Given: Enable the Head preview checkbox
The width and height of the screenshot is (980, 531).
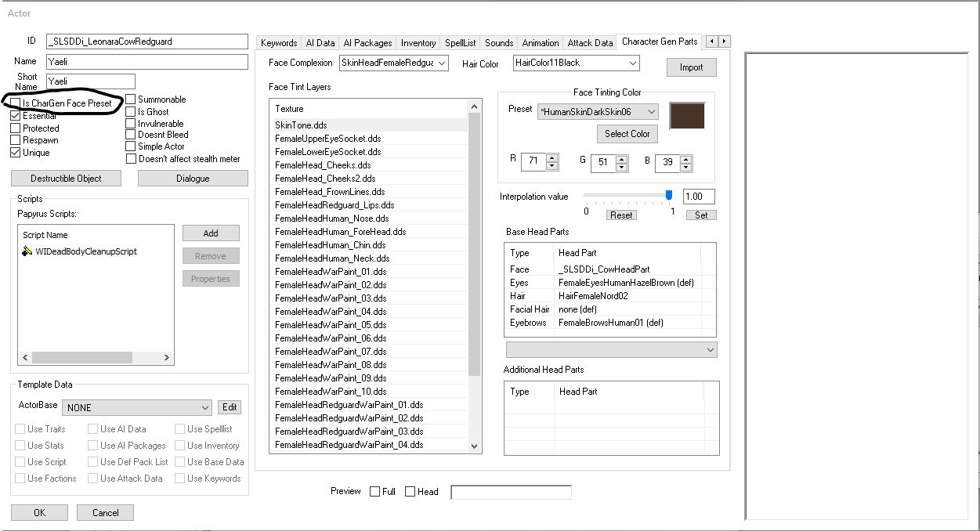Looking at the screenshot, I should tap(410, 492).
